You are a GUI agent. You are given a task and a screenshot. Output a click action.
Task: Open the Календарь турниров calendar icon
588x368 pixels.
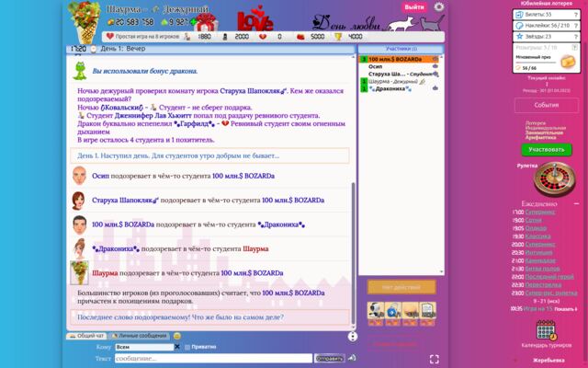coord(546,330)
